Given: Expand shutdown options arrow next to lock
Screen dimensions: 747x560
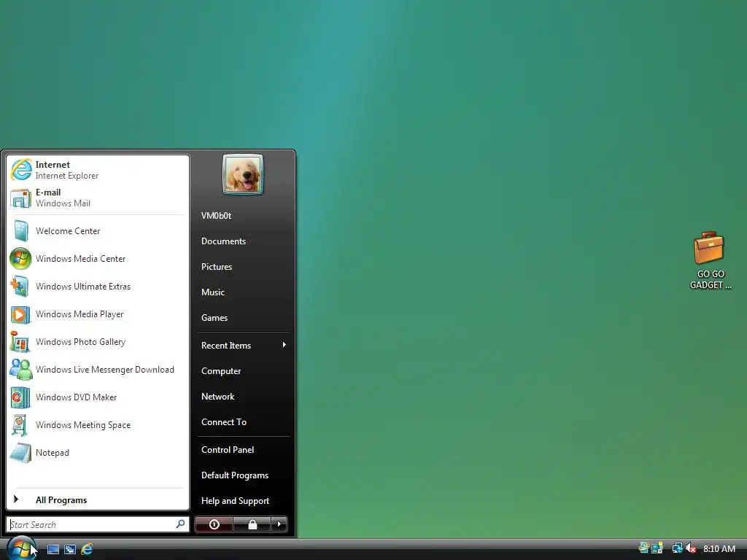Looking at the screenshot, I should coord(279,524).
